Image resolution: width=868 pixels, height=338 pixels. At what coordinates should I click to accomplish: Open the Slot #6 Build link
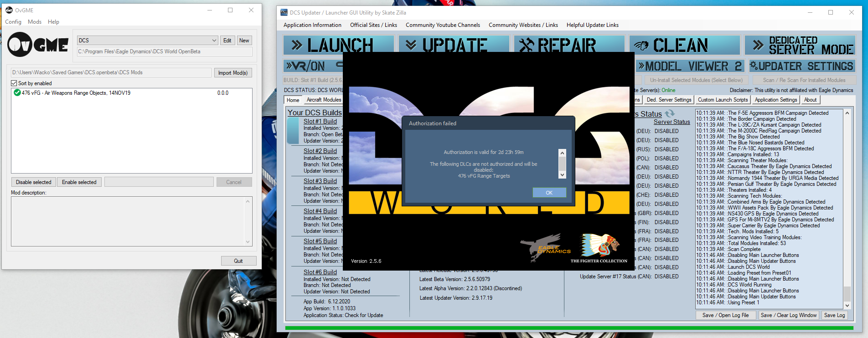[320, 272]
